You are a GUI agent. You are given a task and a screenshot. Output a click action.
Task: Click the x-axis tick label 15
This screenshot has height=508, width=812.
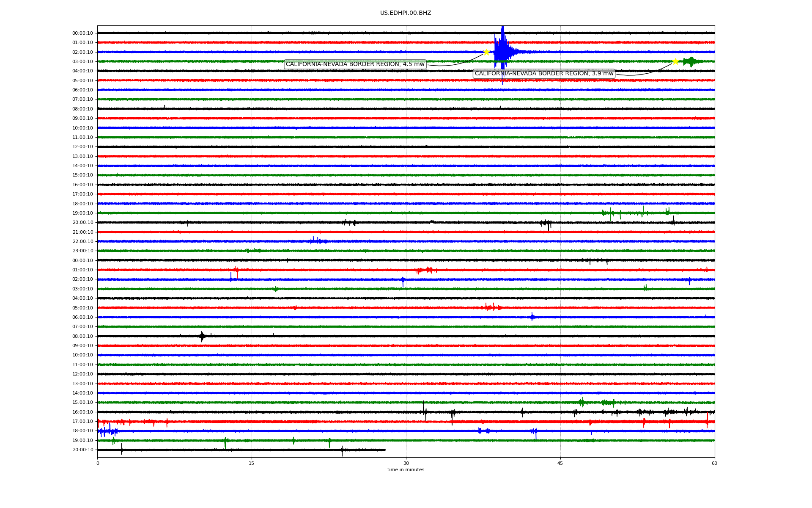(252, 463)
